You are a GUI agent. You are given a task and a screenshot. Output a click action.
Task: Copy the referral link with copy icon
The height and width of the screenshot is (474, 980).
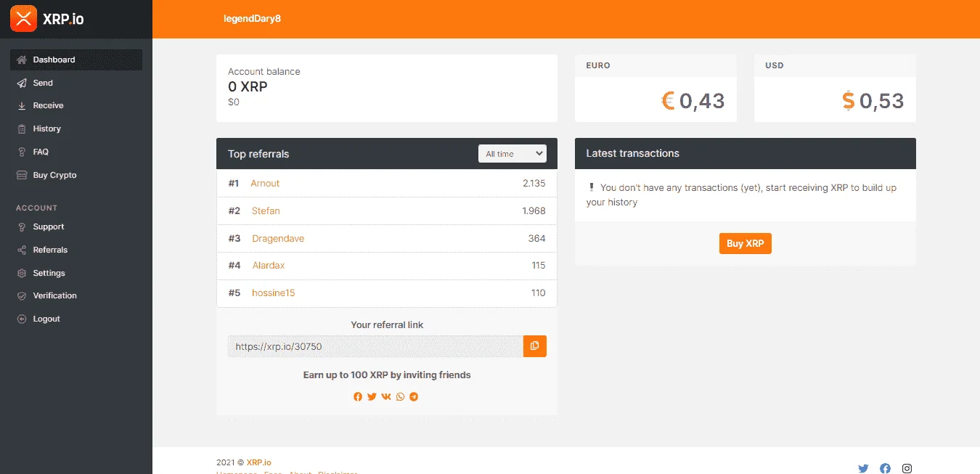click(x=535, y=346)
